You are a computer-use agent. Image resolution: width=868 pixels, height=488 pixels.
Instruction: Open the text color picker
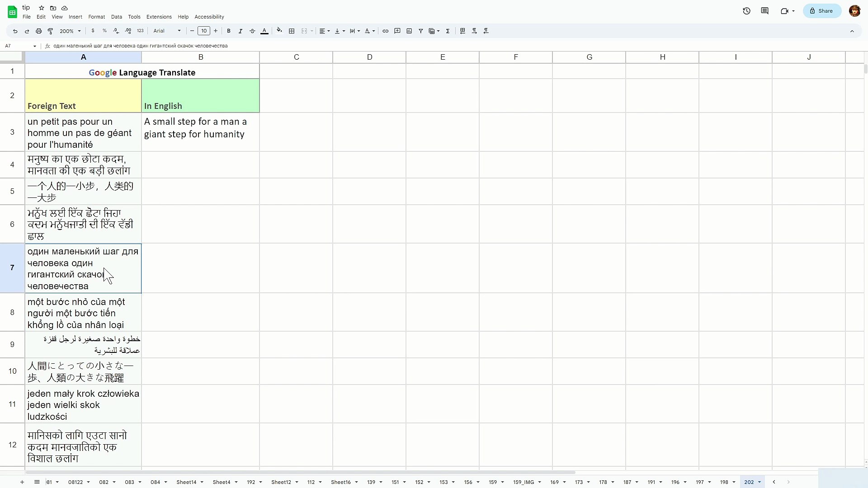coord(264,31)
